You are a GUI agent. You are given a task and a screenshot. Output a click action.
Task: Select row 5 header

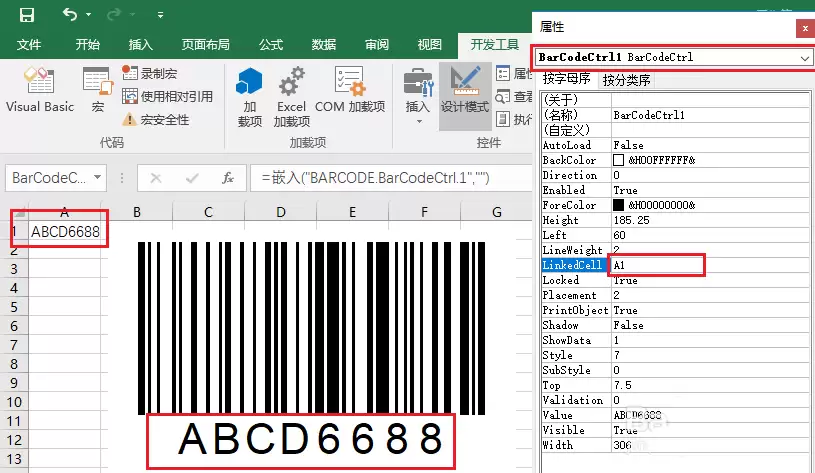click(14, 307)
